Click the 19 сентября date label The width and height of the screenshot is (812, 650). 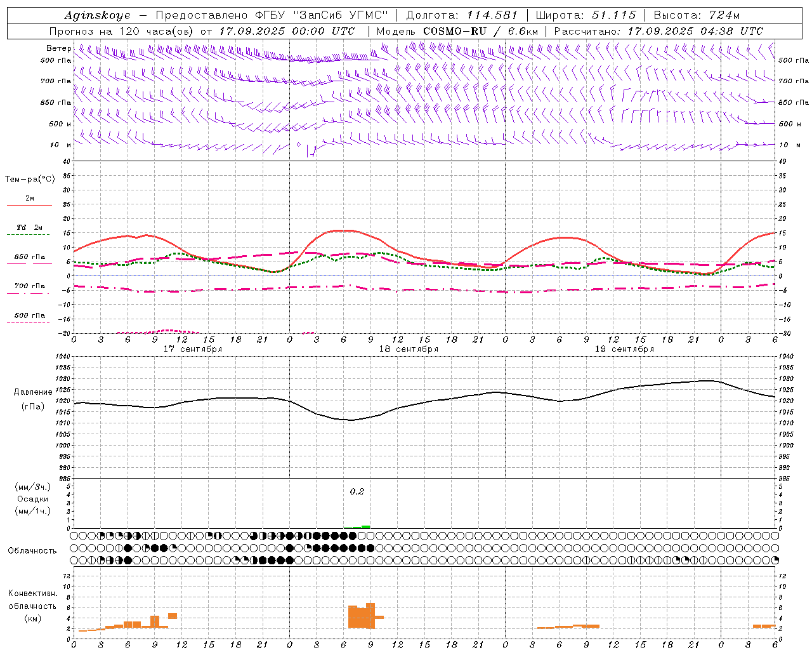click(624, 349)
